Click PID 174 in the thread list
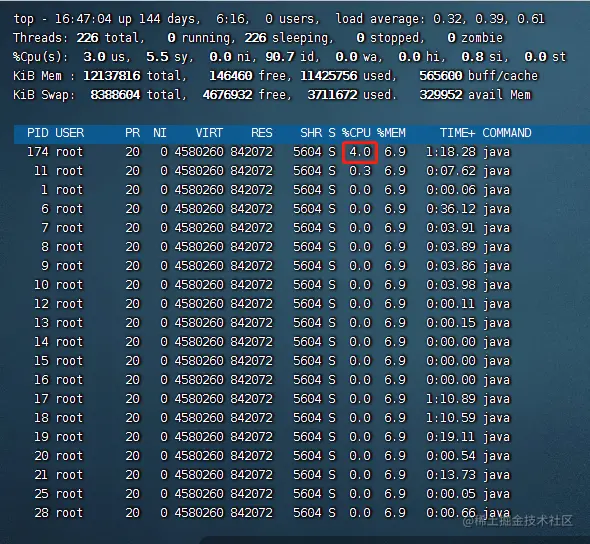 (x=38, y=152)
